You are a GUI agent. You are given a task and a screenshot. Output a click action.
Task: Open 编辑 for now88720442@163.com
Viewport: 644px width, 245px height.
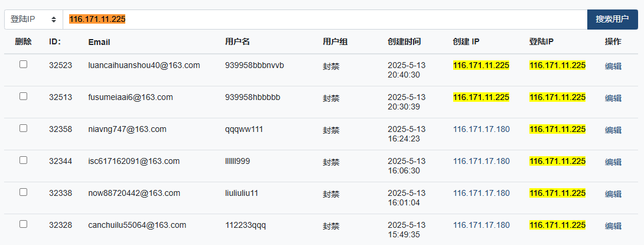point(613,194)
